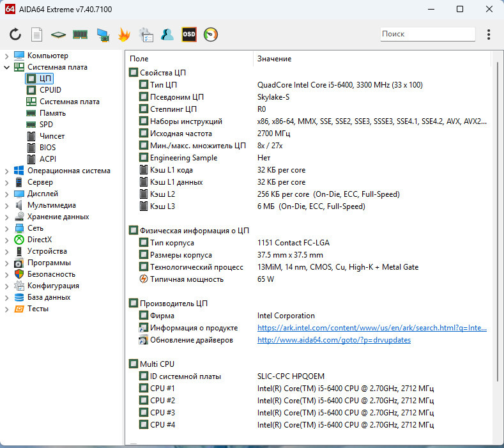Expand the Операционная система tree node
Viewport: 504px width, 448px height.
[x=7, y=171]
